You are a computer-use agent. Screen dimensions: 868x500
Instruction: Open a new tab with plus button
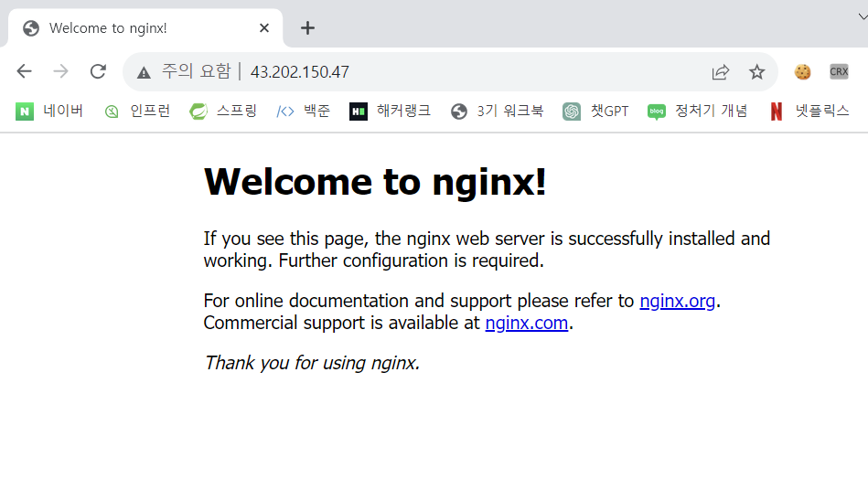point(308,27)
